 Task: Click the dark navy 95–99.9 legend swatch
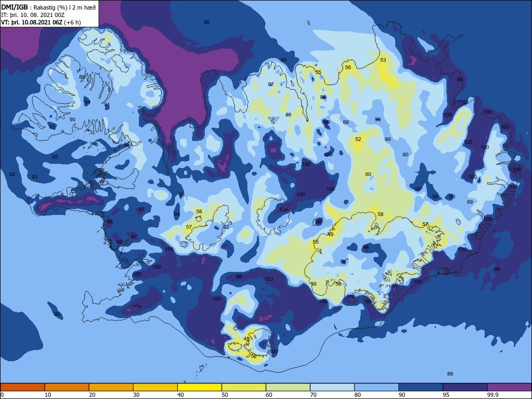pyautogui.click(x=465, y=387)
